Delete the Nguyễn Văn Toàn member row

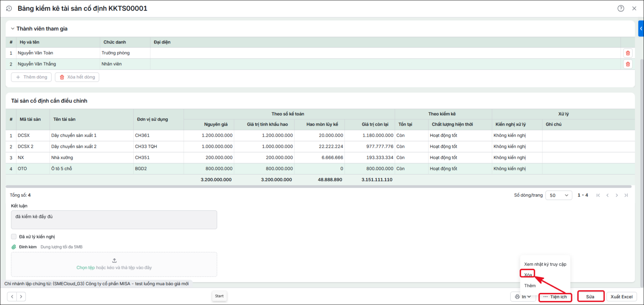[627, 53]
